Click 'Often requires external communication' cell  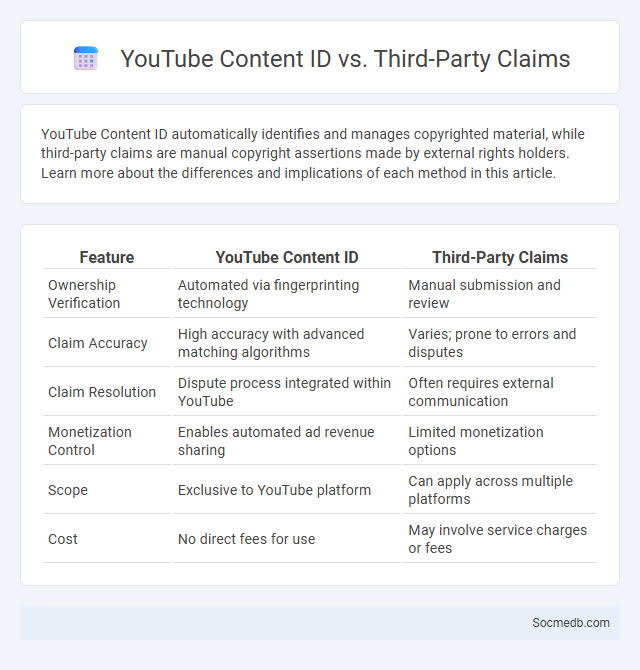tap(500, 392)
